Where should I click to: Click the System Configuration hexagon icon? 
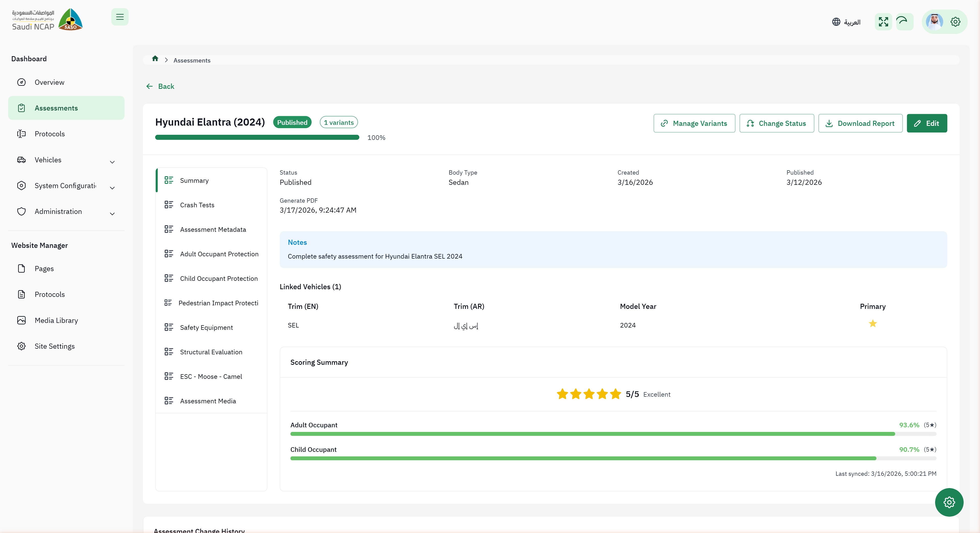(21, 186)
